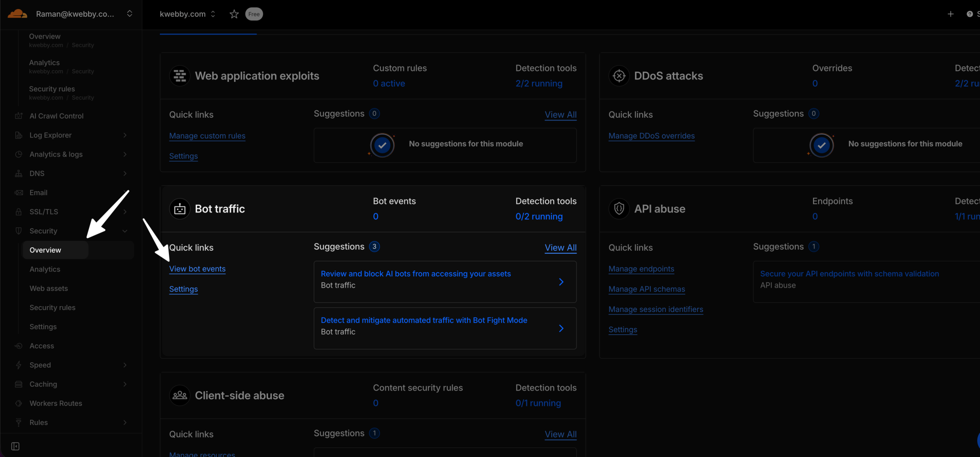Open the kwebby.com domain selector
The height and width of the screenshot is (457, 980).
[188, 14]
